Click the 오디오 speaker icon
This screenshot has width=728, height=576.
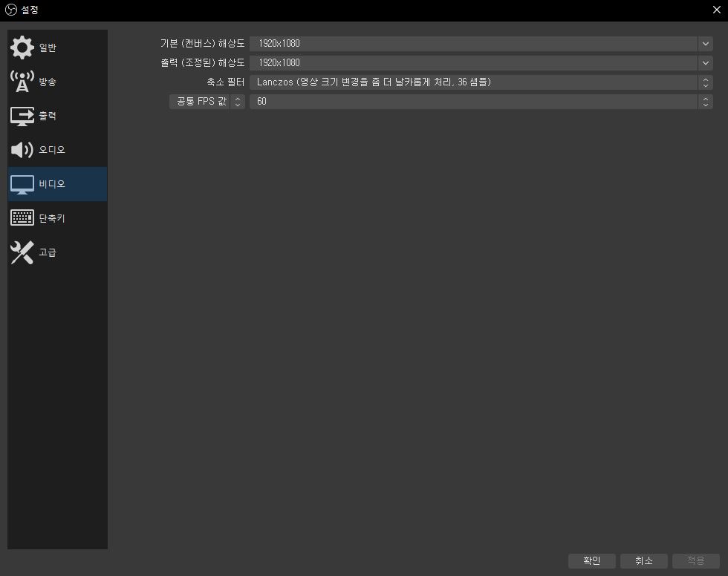[x=22, y=150]
